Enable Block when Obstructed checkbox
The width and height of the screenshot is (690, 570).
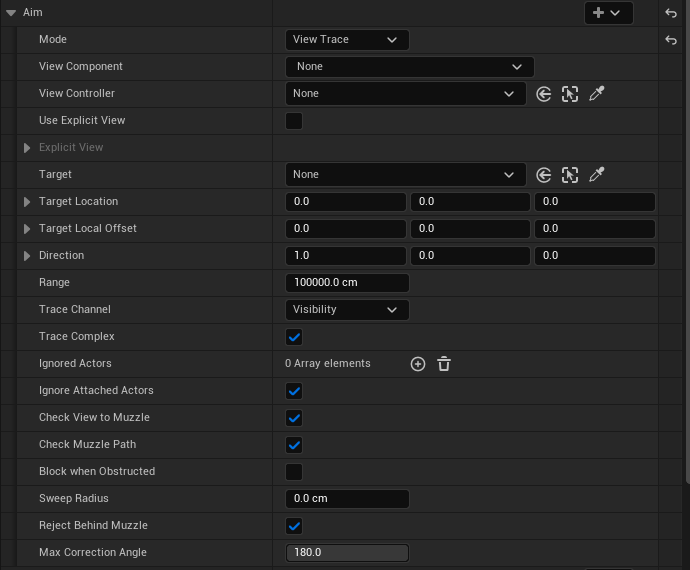[294, 472]
